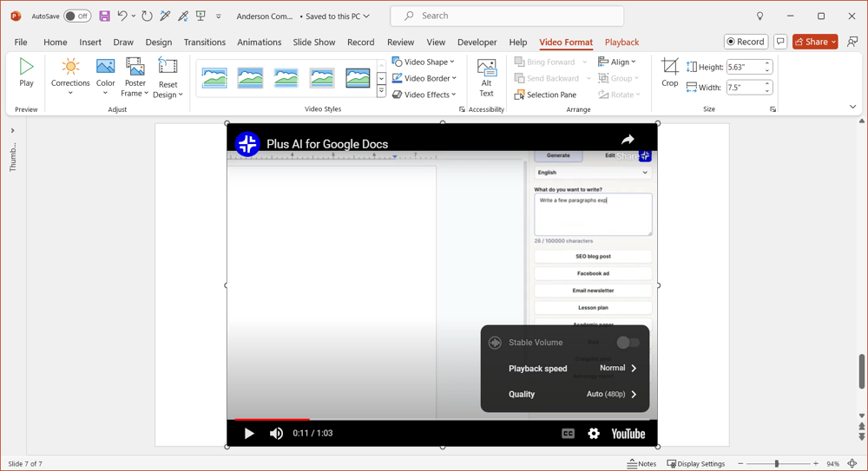
Task: Open the Video Border dropdown
Action: tap(424, 78)
